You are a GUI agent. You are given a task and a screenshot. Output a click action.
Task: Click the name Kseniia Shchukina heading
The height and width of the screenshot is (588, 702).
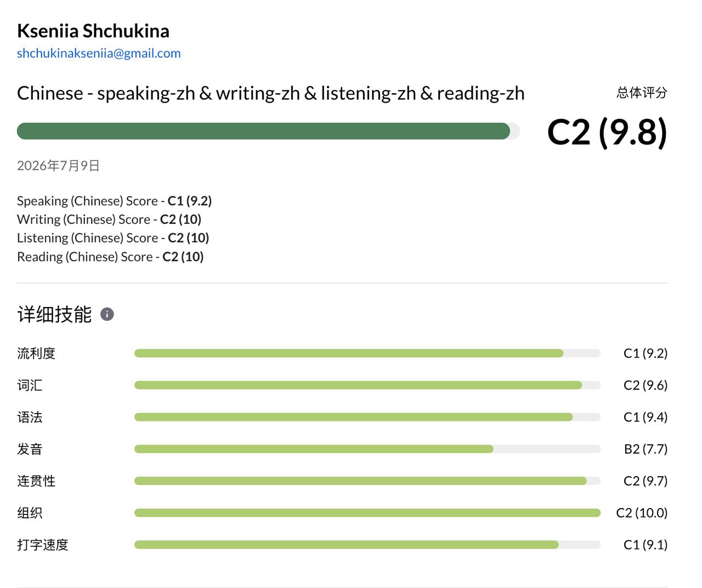coord(93,31)
